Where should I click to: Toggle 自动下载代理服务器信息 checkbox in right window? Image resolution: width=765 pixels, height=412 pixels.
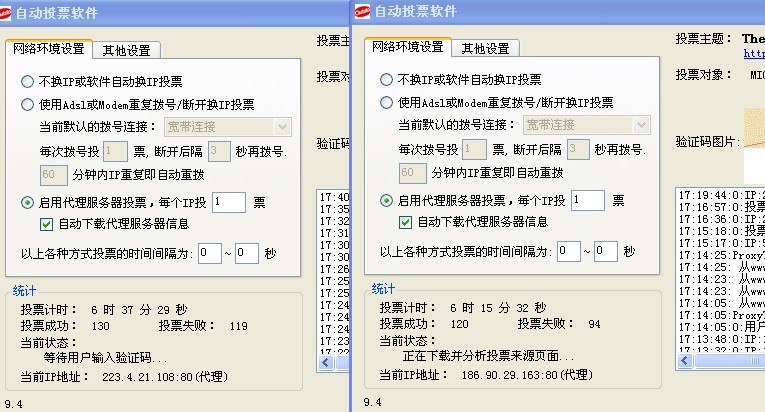pyautogui.click(x=405, y=222)
